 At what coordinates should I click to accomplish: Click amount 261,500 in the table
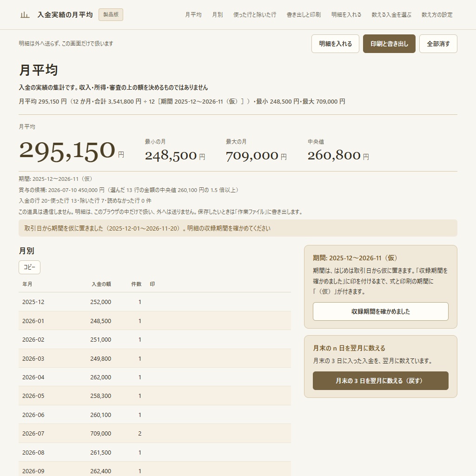[x=100, y=452]
